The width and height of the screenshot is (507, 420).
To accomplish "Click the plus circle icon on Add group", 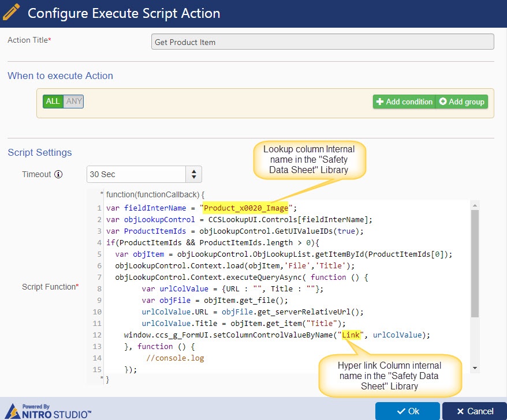I will (x=443, y=102).
